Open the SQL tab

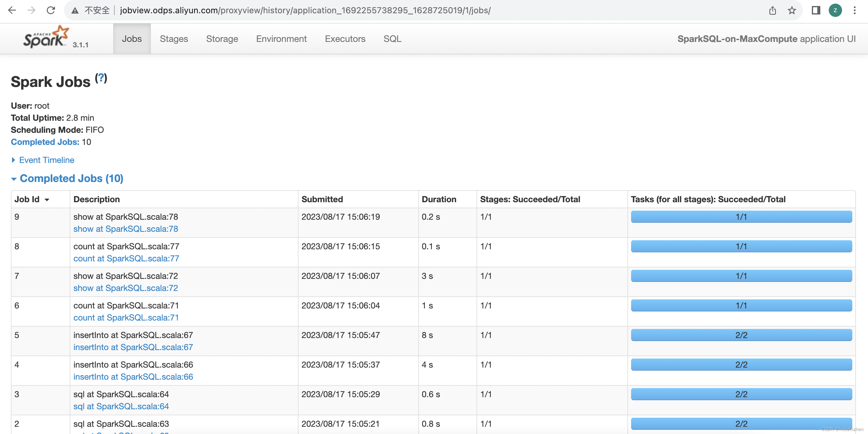click(392, 39)
